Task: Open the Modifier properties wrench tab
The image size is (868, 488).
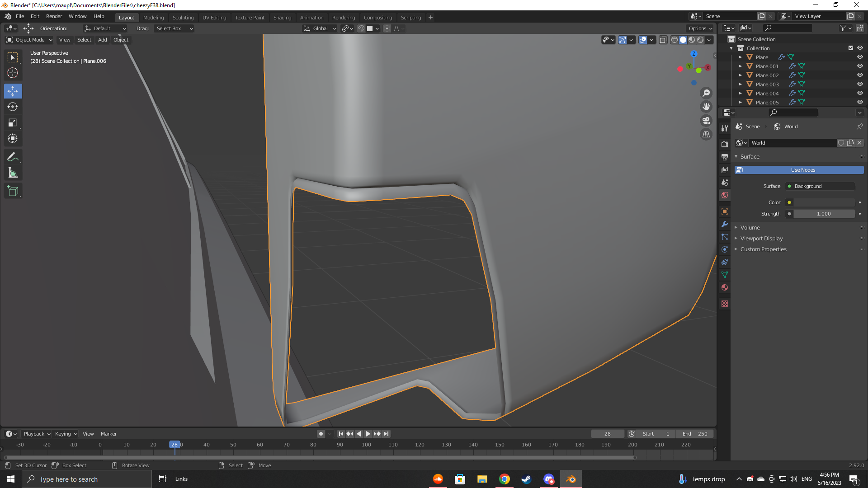Action: click(725, 224)
